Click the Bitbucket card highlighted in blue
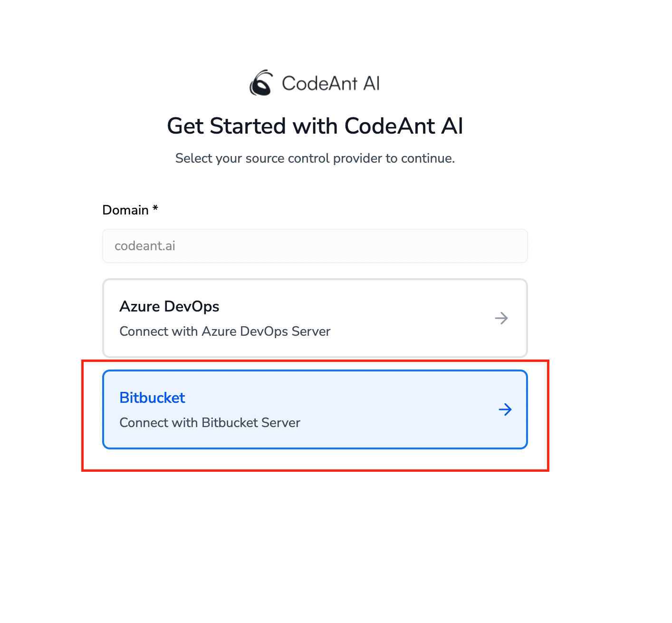 315,409
